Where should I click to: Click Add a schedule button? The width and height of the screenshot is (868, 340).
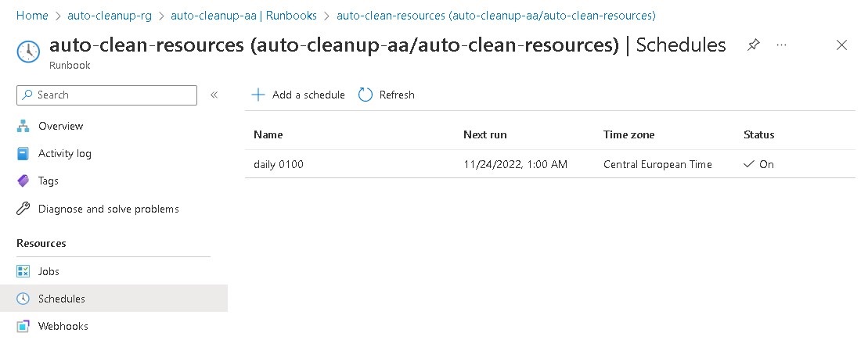[x=298, y=95]
